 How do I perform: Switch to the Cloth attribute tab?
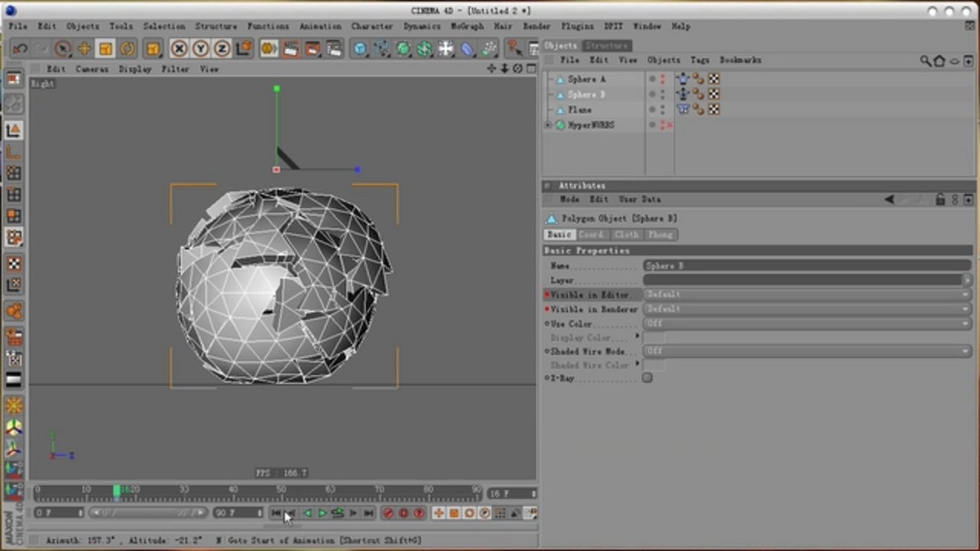(627, 235)
